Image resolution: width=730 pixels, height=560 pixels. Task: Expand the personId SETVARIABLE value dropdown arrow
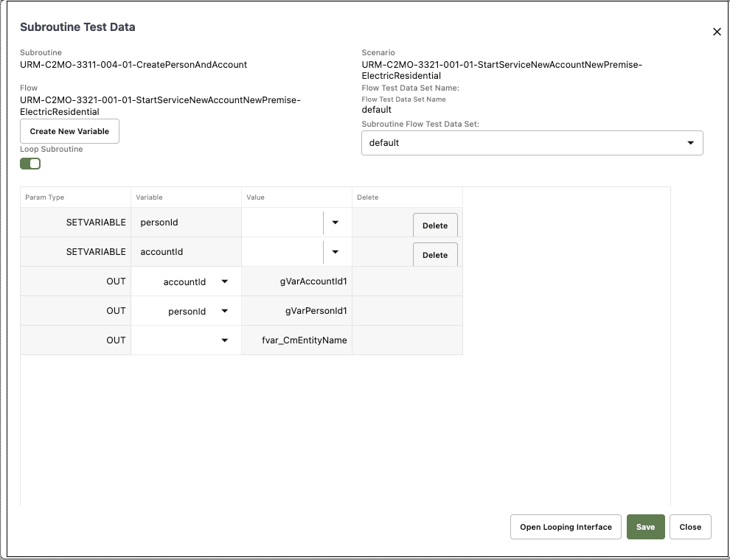tap(336, 223)
